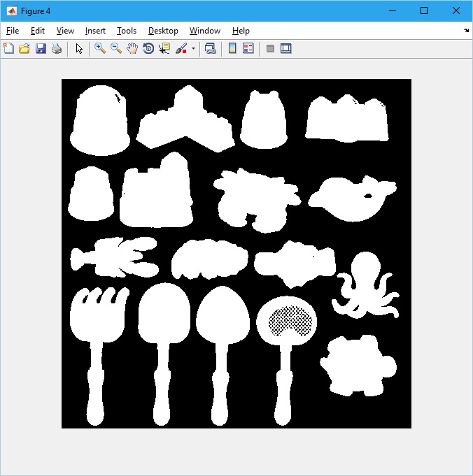Dock the figure using the corner arrow
This screenshot has width=473, height=476.
tap(466, 31)
